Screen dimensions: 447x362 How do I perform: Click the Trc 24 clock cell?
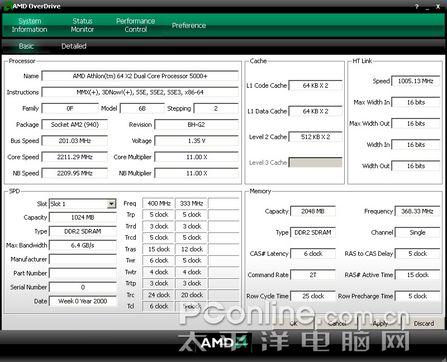pyautogui.click(x=159, y=295)
